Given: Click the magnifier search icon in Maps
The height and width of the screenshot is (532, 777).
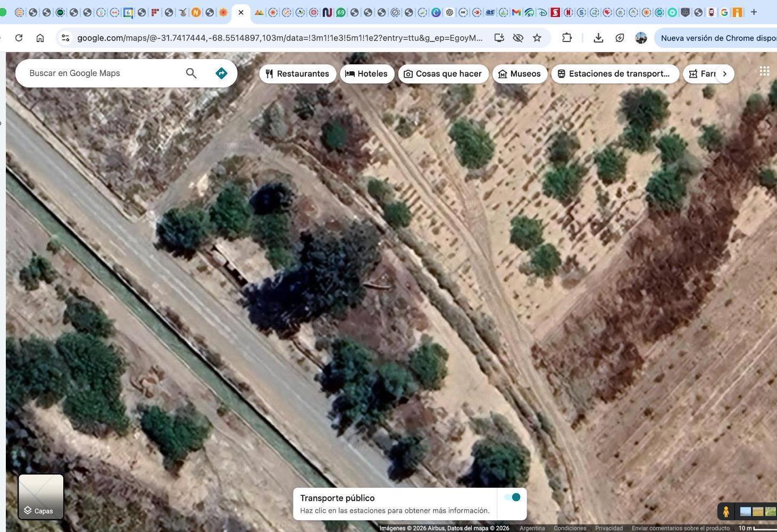Looking at the screenshot, I should pos(191,73).
